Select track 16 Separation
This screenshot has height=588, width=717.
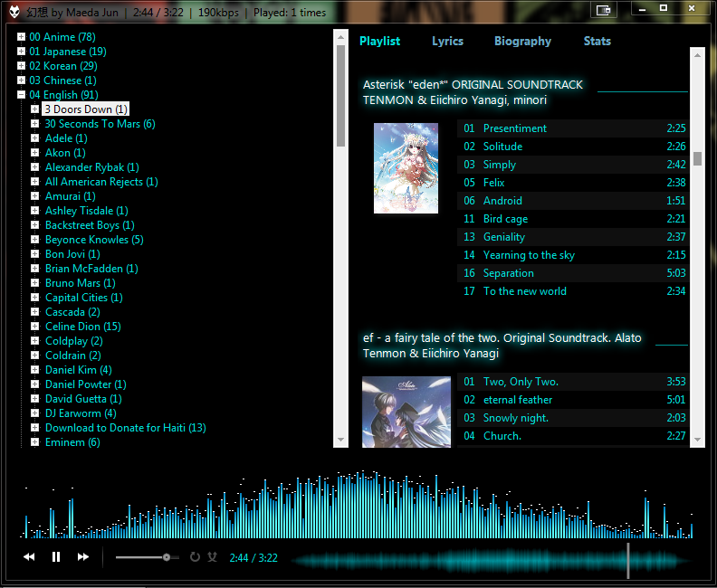coord(573,273)
